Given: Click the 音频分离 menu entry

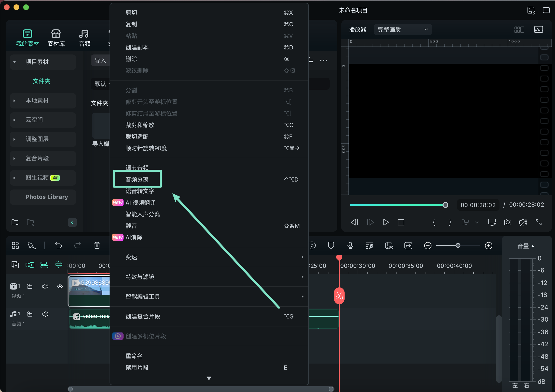Looking at the screenshot, I should point(137,179).
